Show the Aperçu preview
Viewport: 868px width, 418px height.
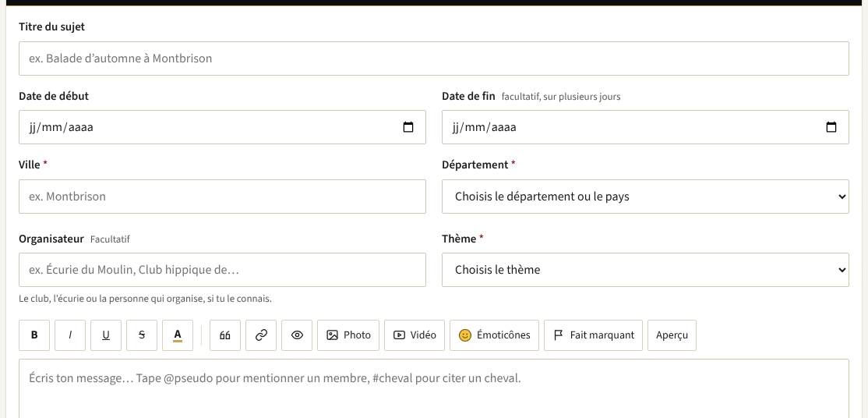[672, 335]
